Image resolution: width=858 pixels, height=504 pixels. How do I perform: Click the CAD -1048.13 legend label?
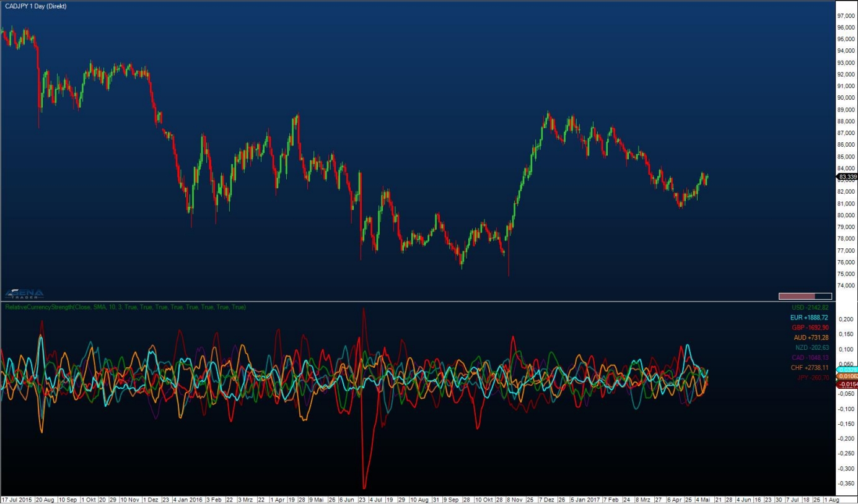(810, 357)
